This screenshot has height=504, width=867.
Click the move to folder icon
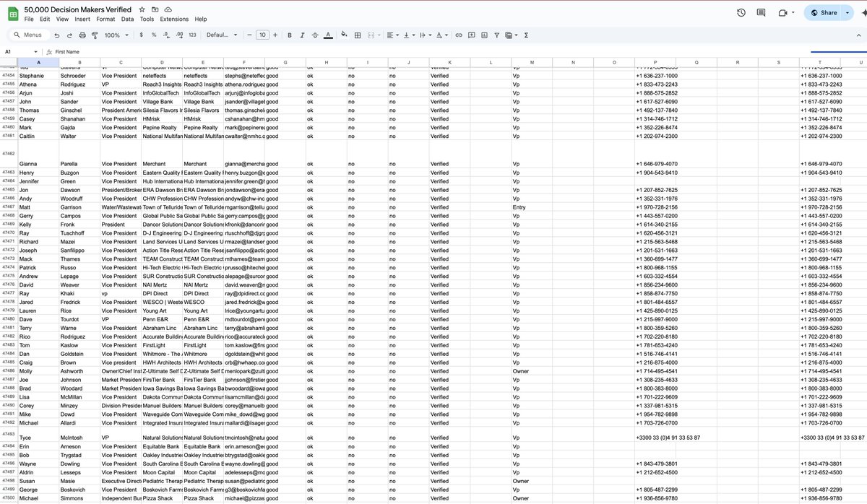coord(155,8)
